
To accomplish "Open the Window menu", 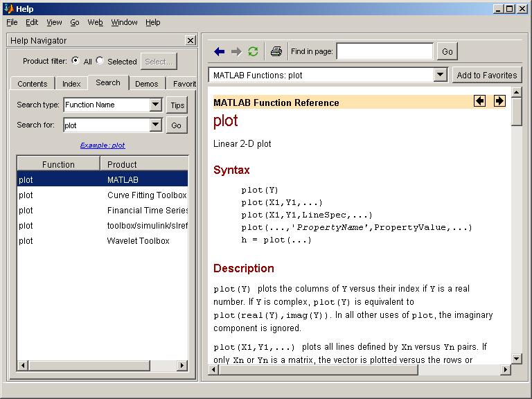I will (x=124, y=22).
